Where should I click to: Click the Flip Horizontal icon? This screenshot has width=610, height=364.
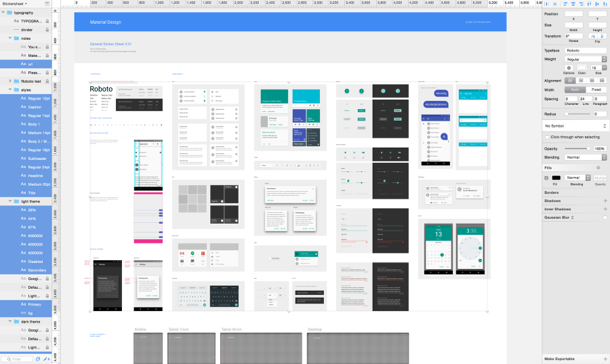tap(593, 36)
